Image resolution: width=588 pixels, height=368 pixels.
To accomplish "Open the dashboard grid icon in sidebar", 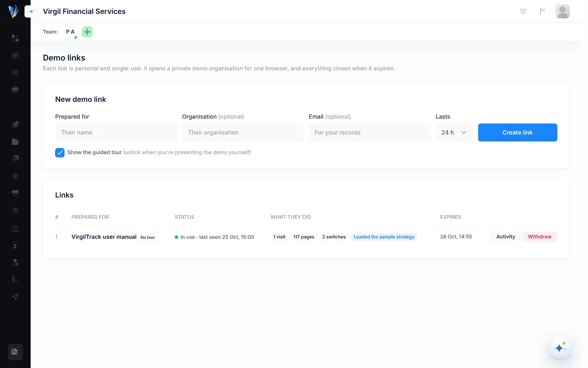I will coord(15,38).
